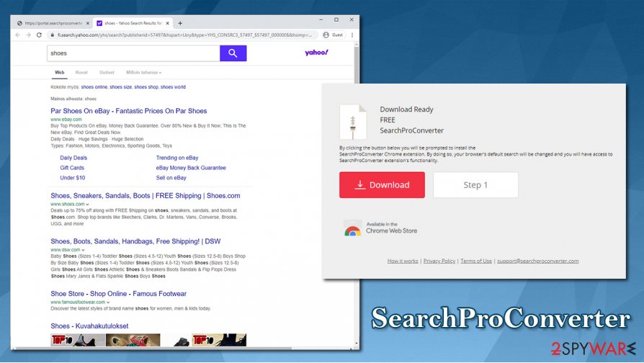
Task: Switch to the portal.searchproconverter tab
Action: [x=53, y=23]
